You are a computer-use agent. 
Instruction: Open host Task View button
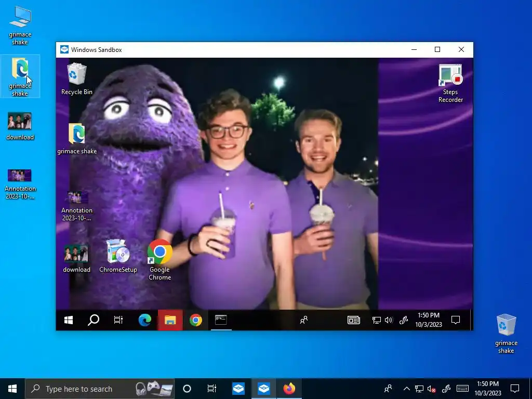[212, 389]
